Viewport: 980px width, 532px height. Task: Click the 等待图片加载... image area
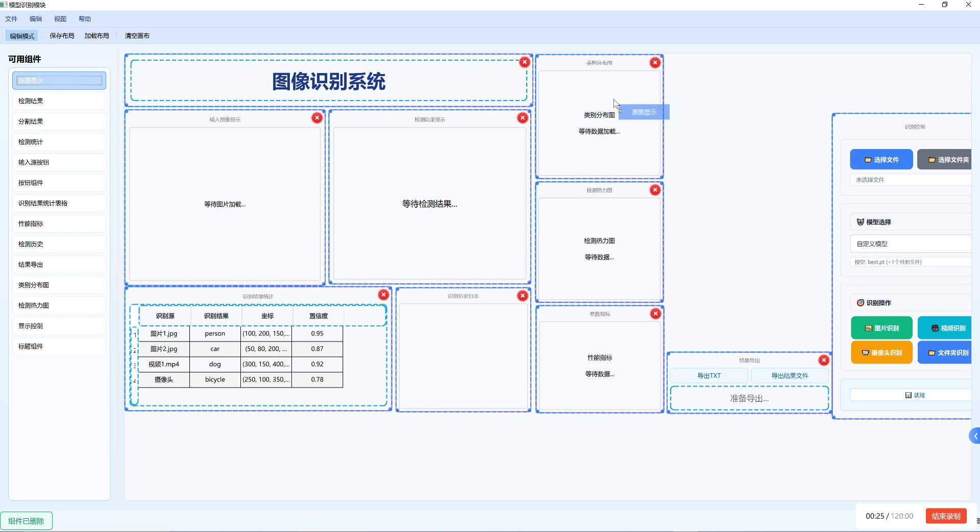click(x=225, y=204)
